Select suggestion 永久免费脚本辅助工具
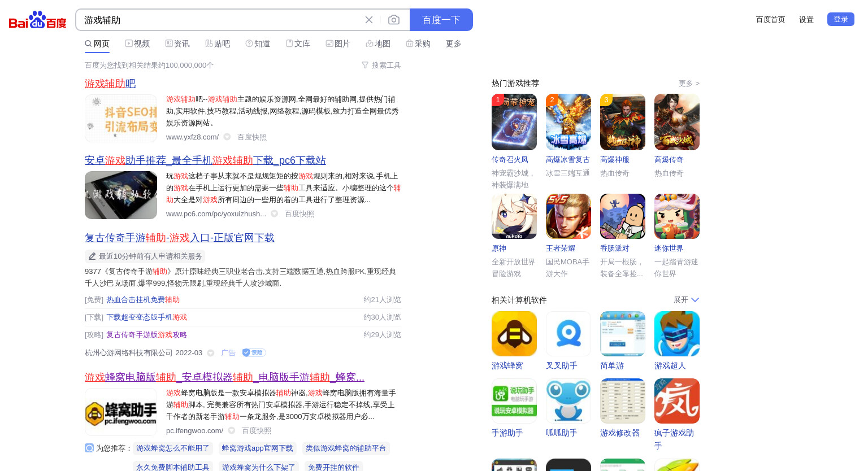Image resolution: width=868 pixels, height=471 pixels. point(173,466)
